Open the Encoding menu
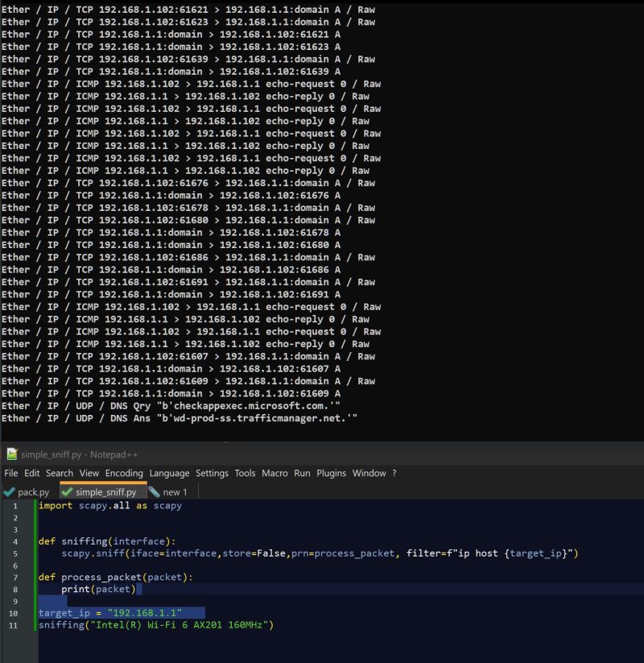The image size is (644, 663). (124, 473)
